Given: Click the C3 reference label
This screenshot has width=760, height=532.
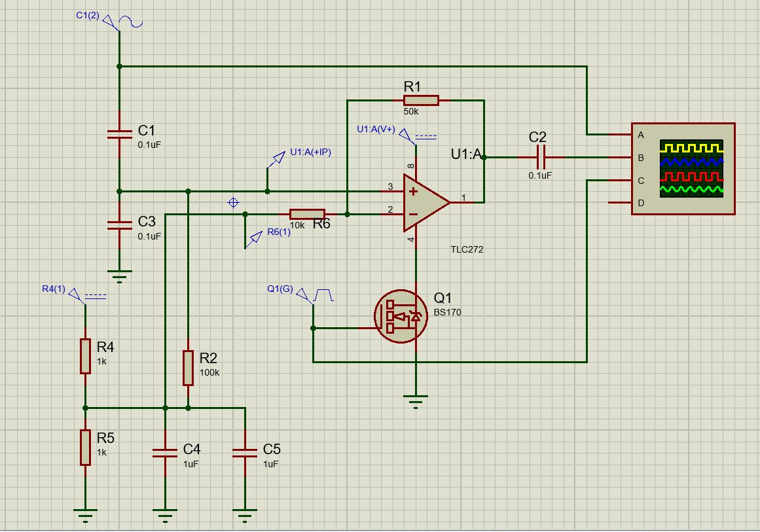Looking at the screenshot, I should click(x=147, y=221).
